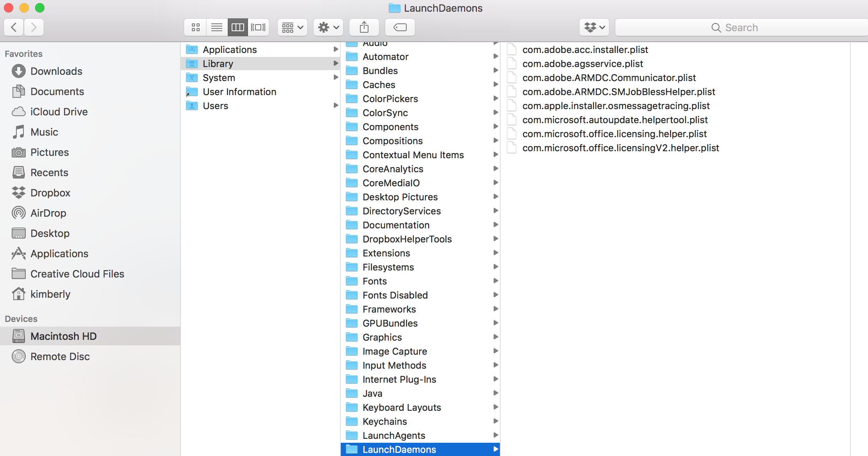Image resolution: width=868 pixels, height=456 pixels.
Task: Click in the Search field
Action: 741,27
